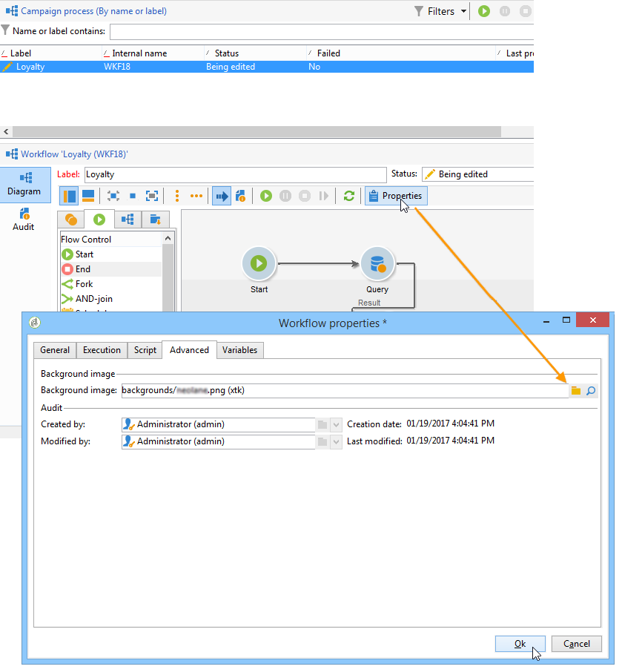Select the Start activity in the Flow Control list
Viewport: 622px width, 672px height.
[x=85, y=254]
